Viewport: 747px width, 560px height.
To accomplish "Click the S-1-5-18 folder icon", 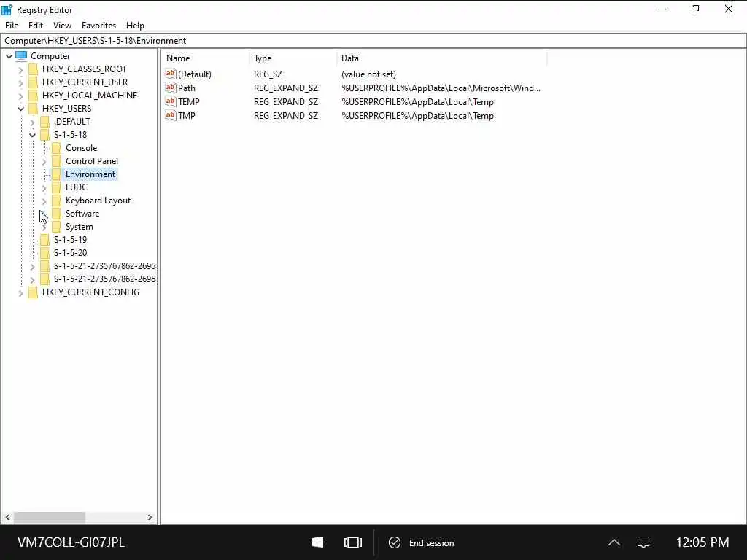I will click(x=44, y=135).
